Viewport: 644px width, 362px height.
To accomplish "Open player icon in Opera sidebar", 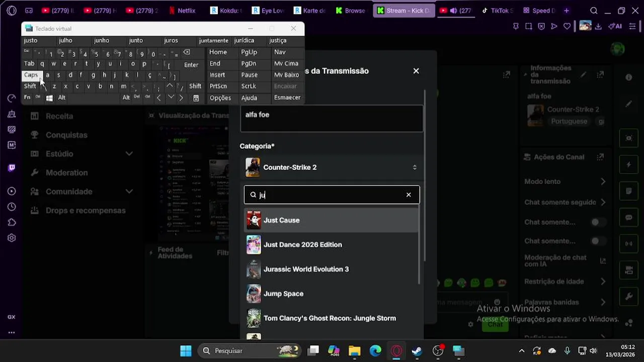I will (12, 191).
